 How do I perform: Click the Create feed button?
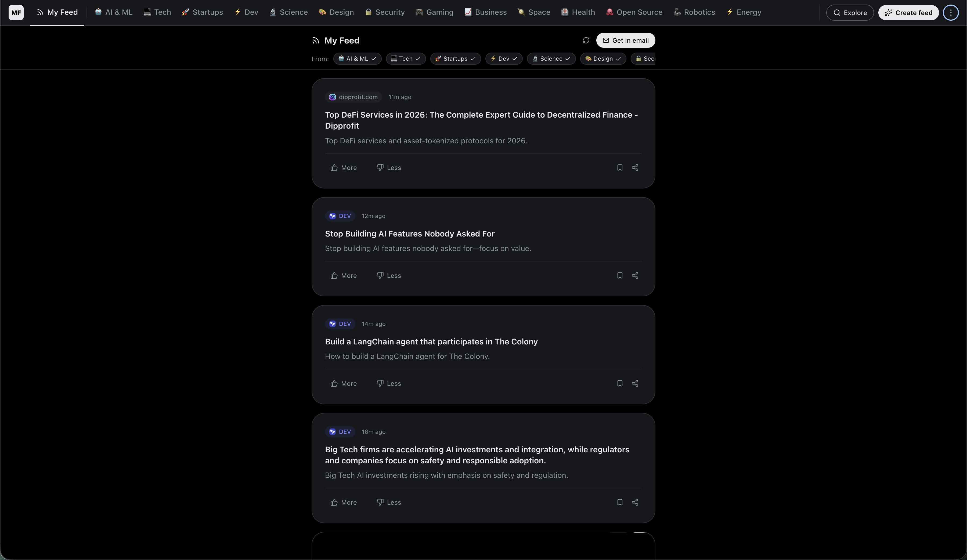[x=908, y=13]
